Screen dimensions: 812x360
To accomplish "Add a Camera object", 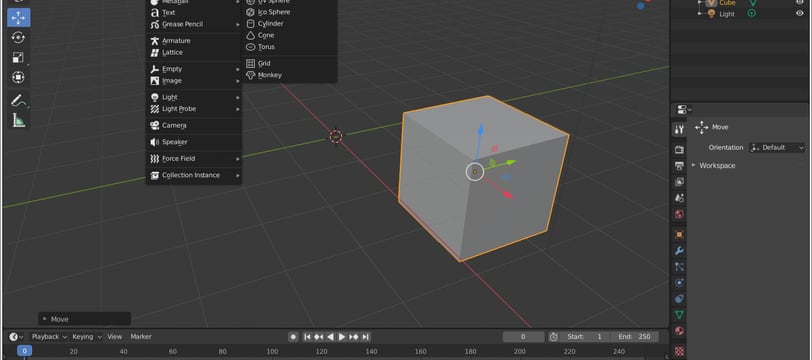I will click(x=194, y=125).
